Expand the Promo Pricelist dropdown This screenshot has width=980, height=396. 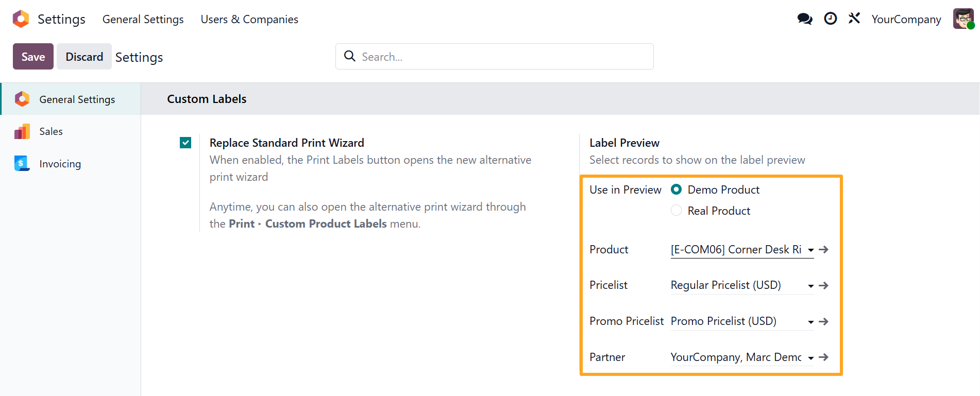[810, 322]
